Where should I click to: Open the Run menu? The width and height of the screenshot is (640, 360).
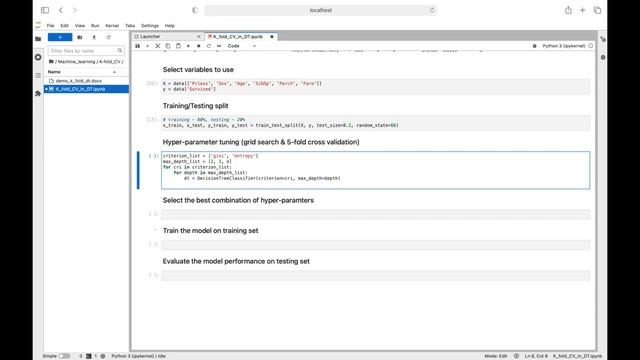95,26
